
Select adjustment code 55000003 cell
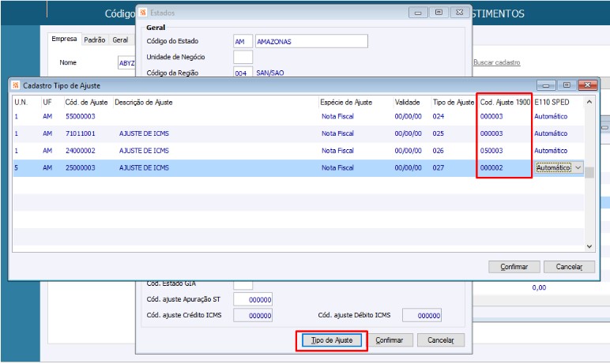pos(80,116)
